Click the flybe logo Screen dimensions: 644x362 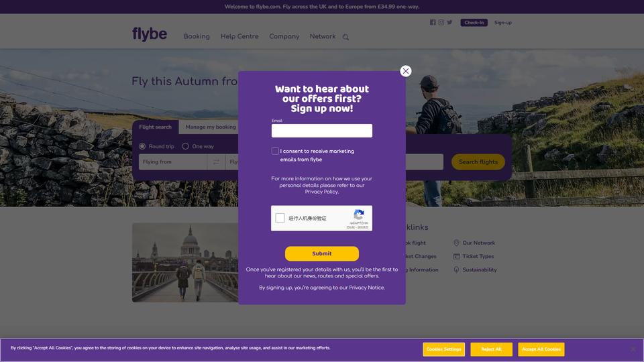(150, 34)
